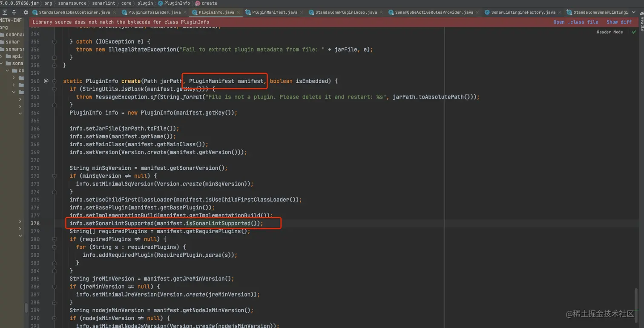The height and width of the screenshot is (328, 644).
Task: Click getNodeJsMinVersion call on line 389
Action: [216, 310]
